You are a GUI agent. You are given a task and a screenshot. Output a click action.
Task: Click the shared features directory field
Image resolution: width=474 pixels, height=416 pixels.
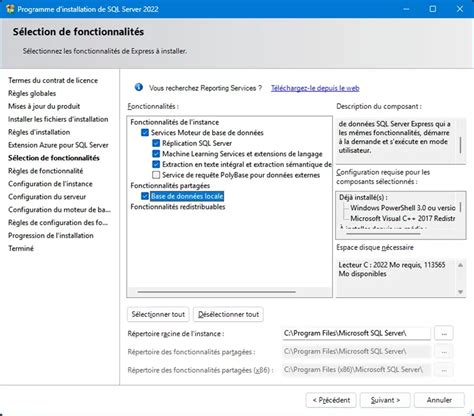click(x=356, y=352)
